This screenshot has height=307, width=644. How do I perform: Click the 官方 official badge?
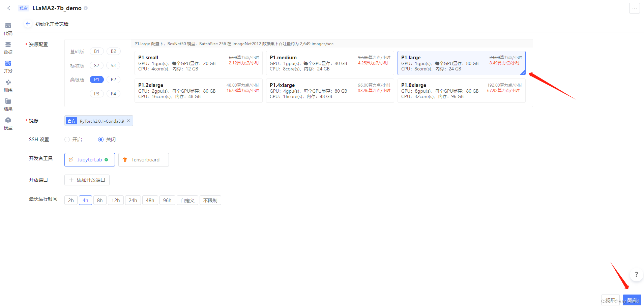click(x=71, y=121)
